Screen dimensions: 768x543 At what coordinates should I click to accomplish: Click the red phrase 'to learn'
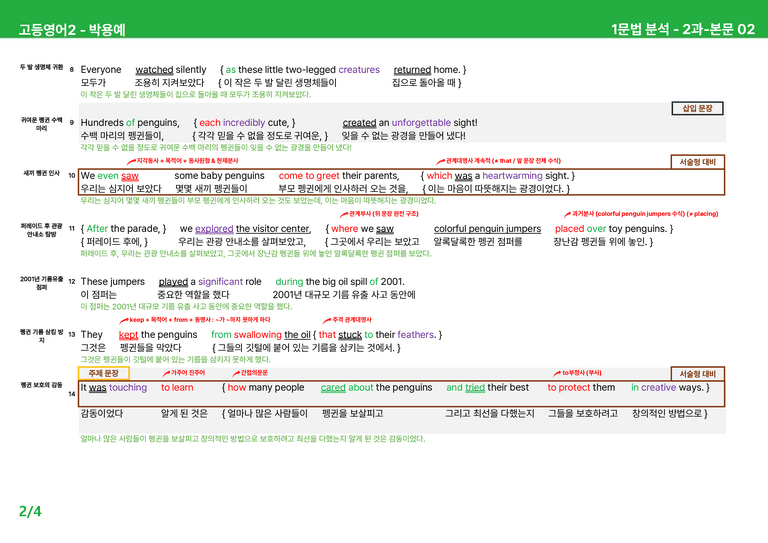(177, 387)
